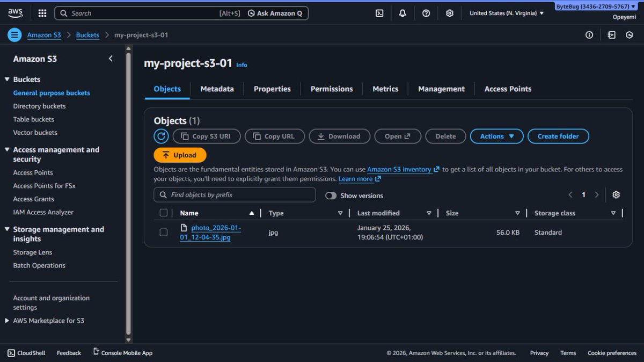644x362 pixels.
Task: Open CloudShell in the footer
Action: pyautogui.click(x=26, y=353)
